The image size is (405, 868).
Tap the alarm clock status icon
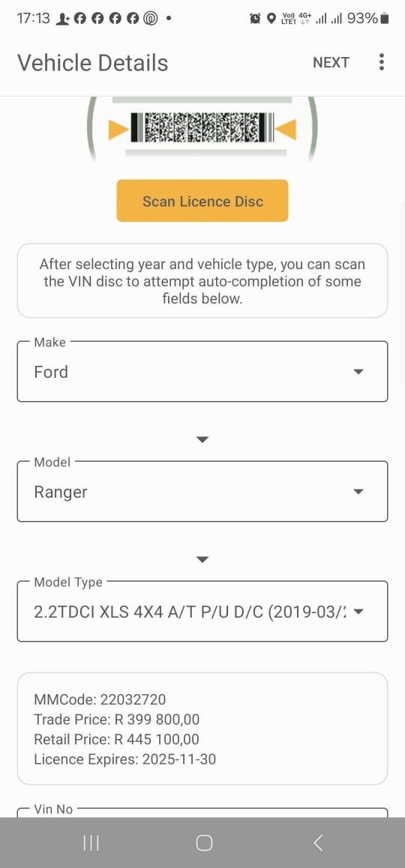(255, 19)
